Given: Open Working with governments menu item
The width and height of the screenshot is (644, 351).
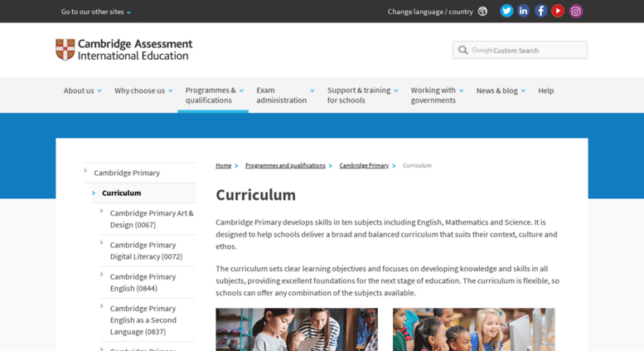Looking at the screenshot, I should point(433,95).
